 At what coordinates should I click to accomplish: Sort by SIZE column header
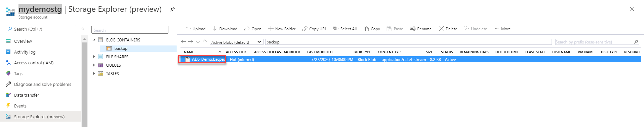point(429,52)
